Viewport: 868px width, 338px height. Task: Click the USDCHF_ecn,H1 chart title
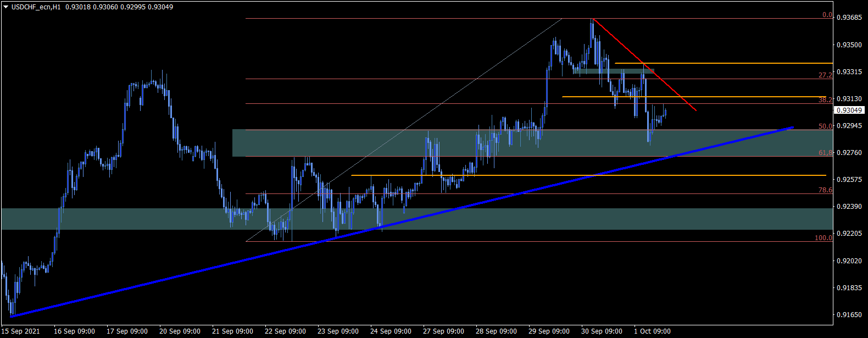tap(36, 7)
